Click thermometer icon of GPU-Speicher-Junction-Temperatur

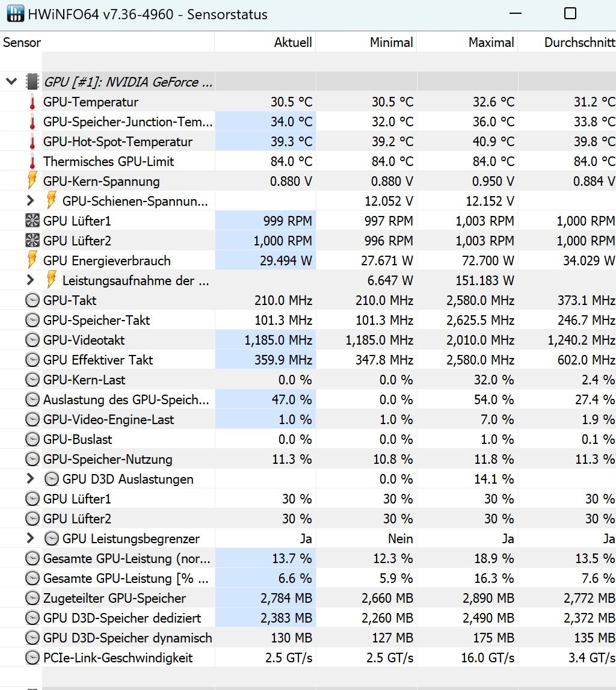(32, 122)
